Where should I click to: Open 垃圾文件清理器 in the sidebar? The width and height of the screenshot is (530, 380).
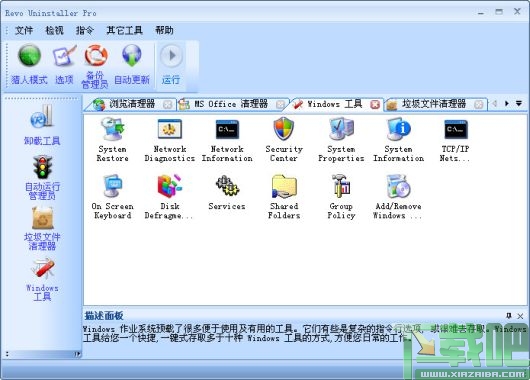point(42,229)
